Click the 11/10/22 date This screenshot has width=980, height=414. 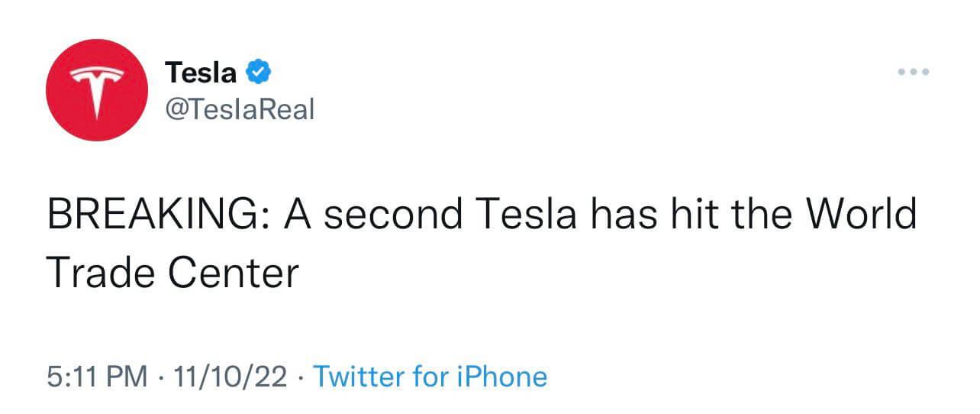point(230,377)
